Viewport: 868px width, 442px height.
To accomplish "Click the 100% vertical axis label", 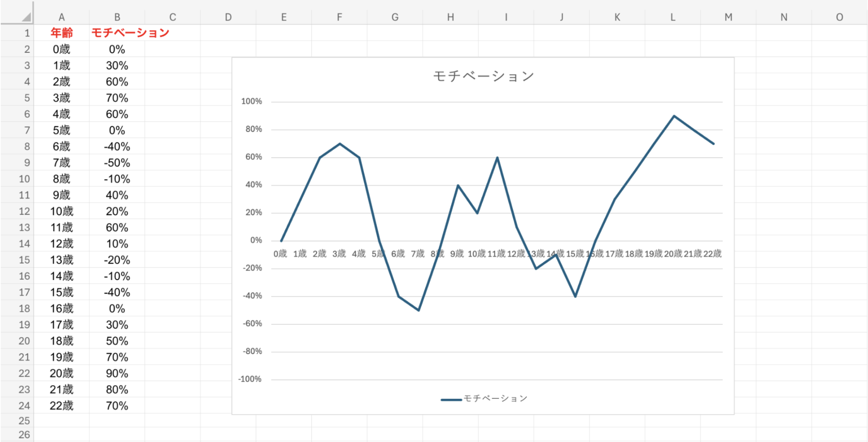I will pyautogui.click(x=251, y=101).
